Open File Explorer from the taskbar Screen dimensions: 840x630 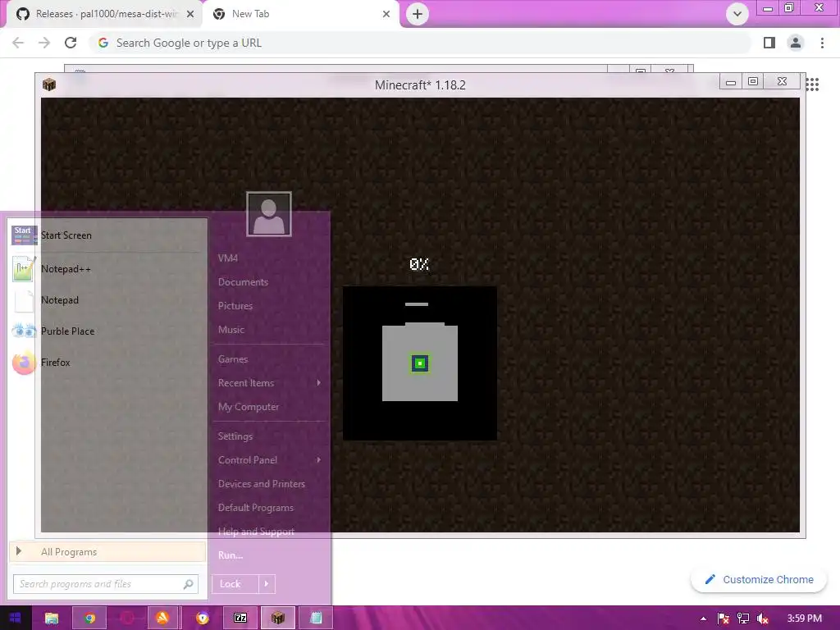point(52,619)
